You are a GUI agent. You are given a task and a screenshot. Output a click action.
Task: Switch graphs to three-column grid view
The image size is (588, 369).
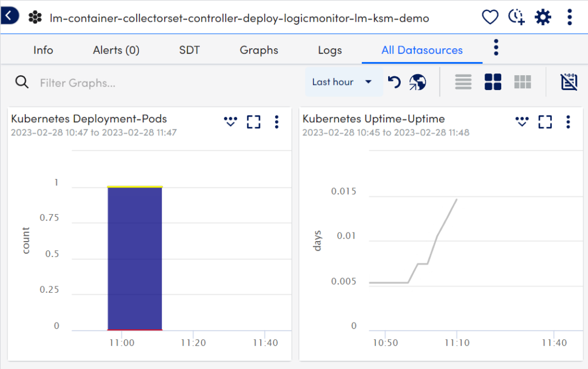pos(523,82)
